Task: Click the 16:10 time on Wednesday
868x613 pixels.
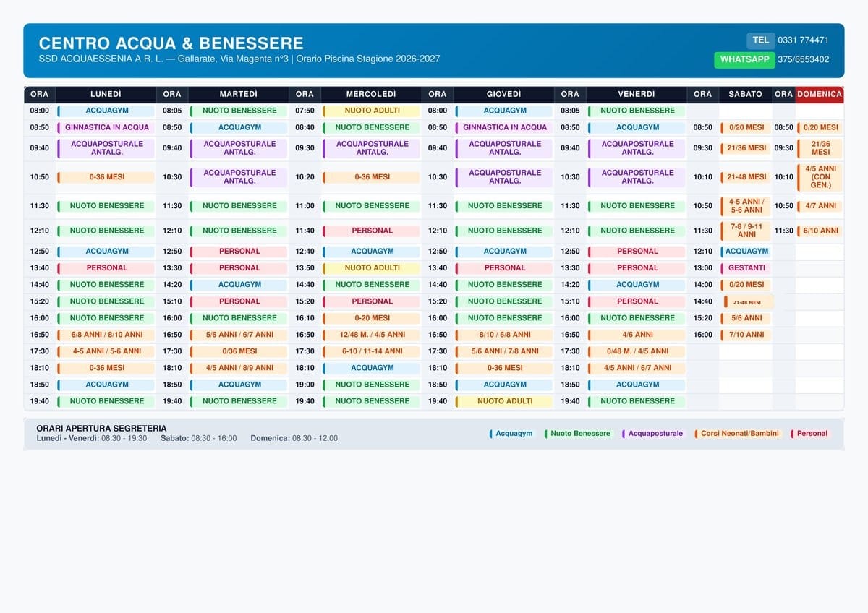Action: pos(305,318)
